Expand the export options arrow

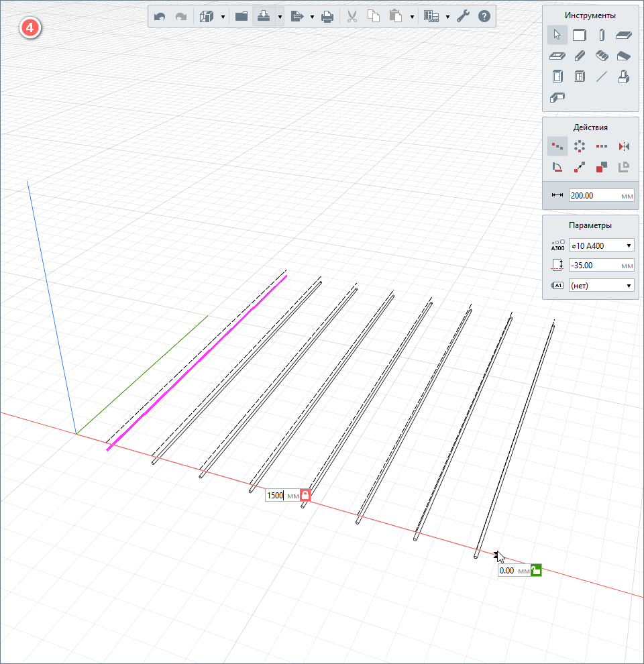click(312, 17)
